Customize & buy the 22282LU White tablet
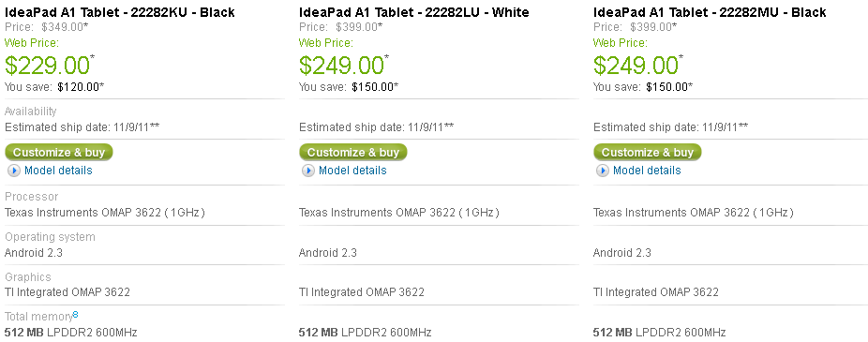 click(353, 152)
